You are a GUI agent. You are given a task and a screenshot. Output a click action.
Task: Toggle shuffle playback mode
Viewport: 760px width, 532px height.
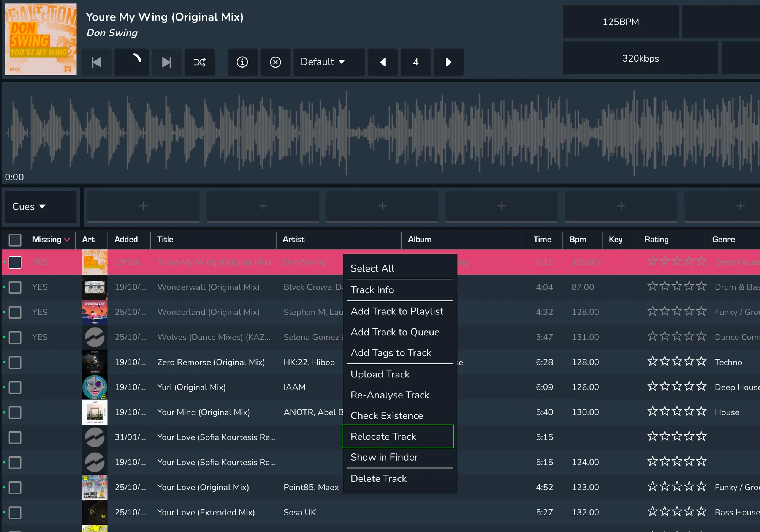[199, 62]
